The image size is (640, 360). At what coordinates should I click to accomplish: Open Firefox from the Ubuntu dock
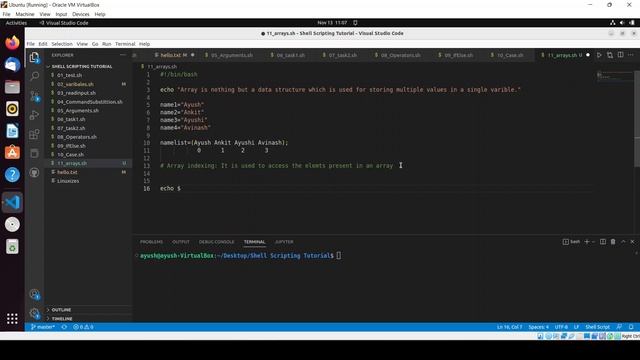click(x=12, y=42)
